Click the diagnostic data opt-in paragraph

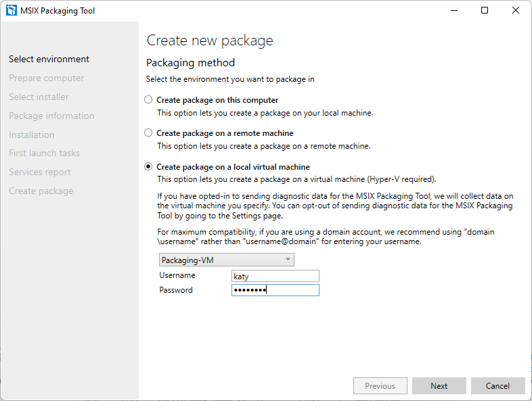335,206
